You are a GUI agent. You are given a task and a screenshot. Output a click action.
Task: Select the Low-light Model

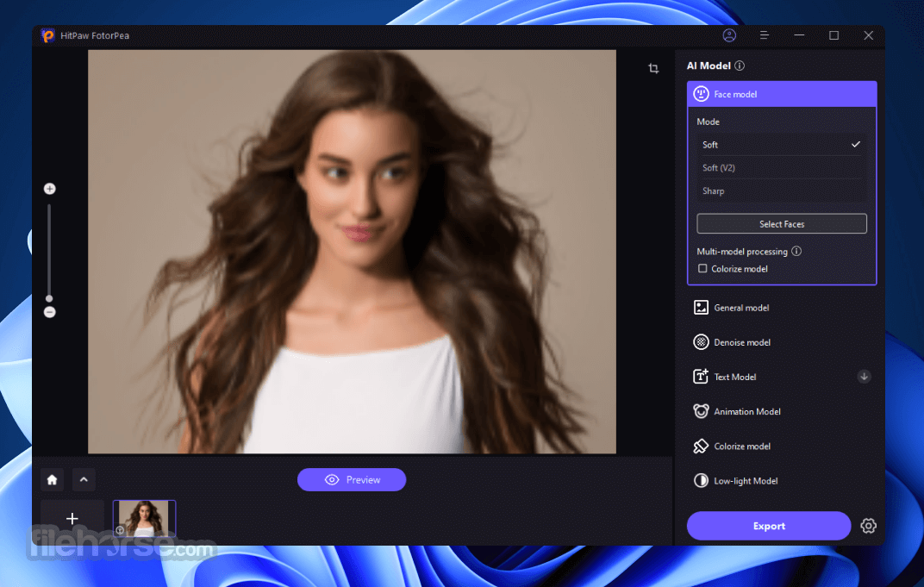point(782,481)
